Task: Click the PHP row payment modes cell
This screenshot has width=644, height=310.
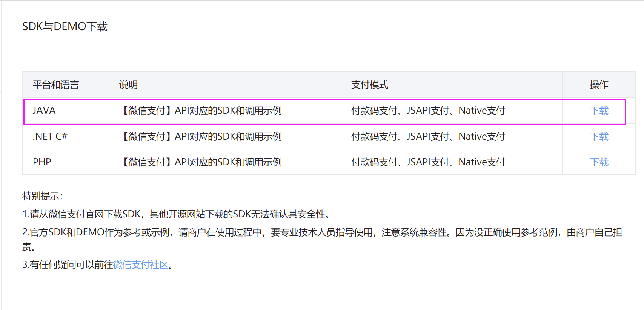Action: 452,162
